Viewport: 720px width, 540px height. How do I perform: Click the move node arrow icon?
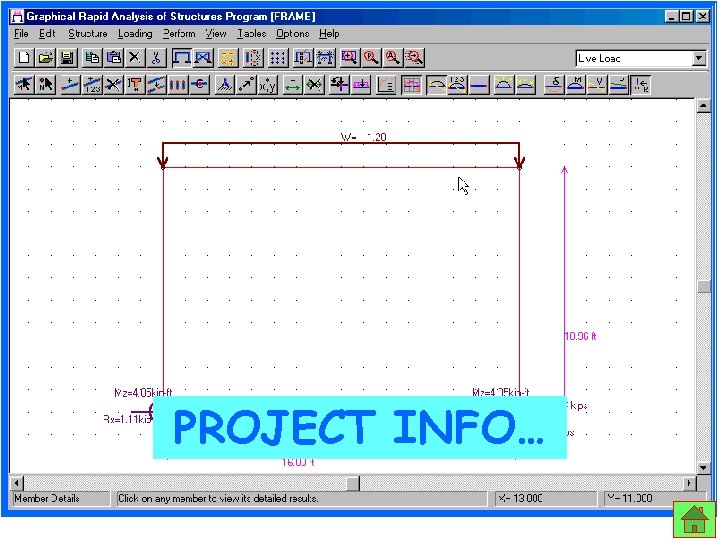246,85
